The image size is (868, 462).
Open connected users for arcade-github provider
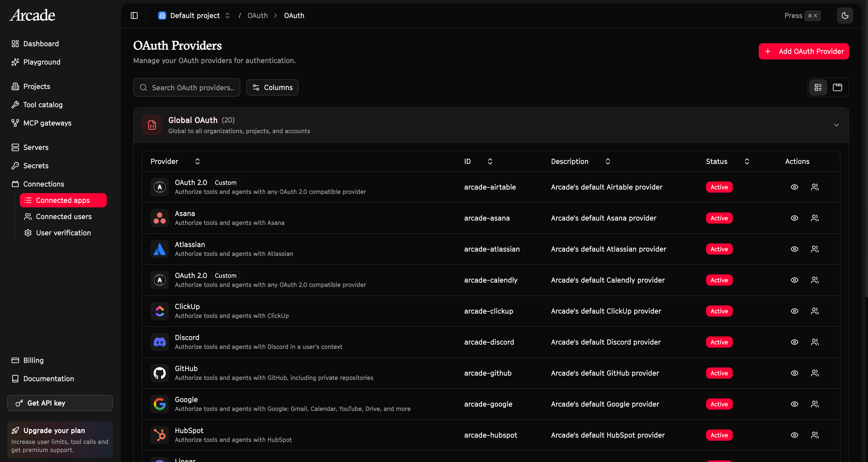point(814,373)
